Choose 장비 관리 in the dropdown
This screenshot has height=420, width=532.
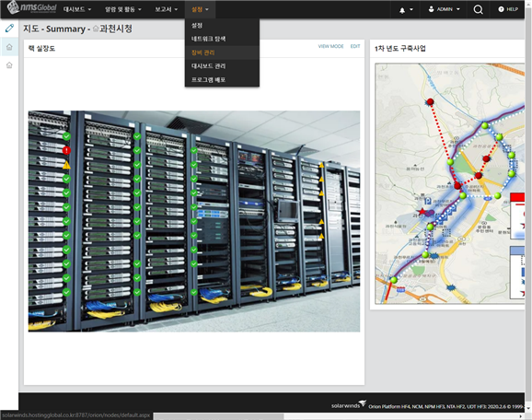[222, 52]
